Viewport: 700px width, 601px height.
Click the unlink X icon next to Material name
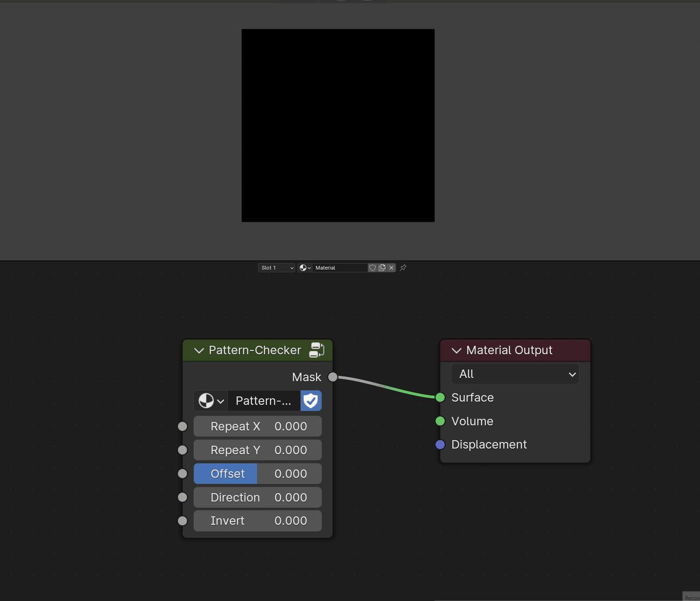pyautogui.click(x=391, y=267)
